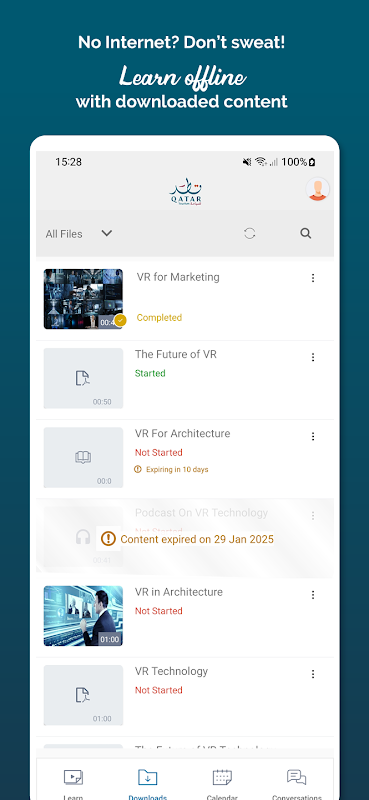369x800 pixels.
Task: Open the VR in Architecture video thumbnail
Action: pos(83,616)
